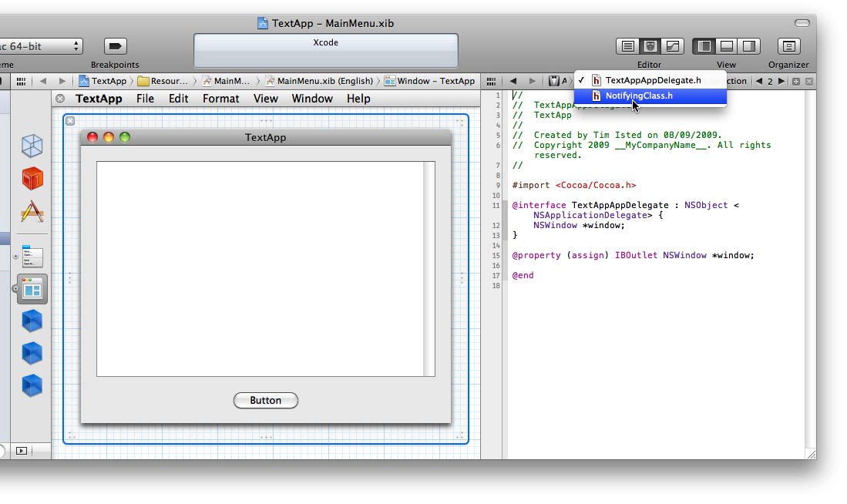The height and width of the screenshot is (504, 847).
Task: Toggle the Utilities pane view button
Action: coord(749,46)
